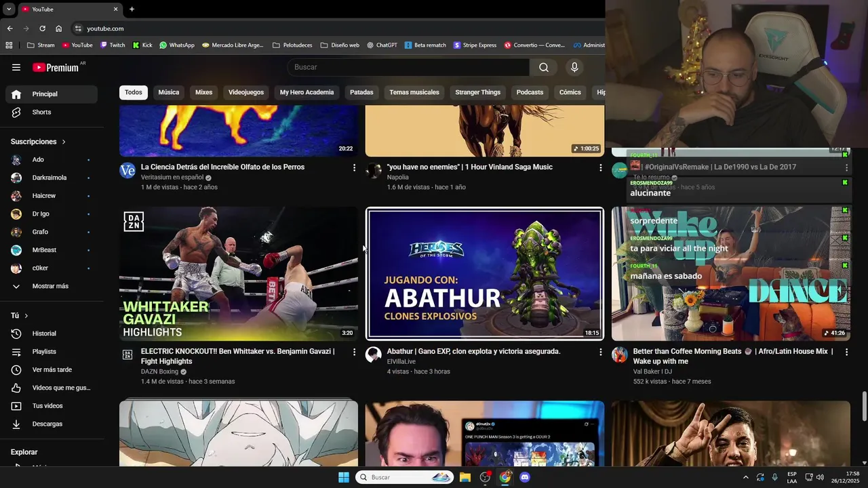
Task: Open Windows Start menu
Action: point(344,477)
